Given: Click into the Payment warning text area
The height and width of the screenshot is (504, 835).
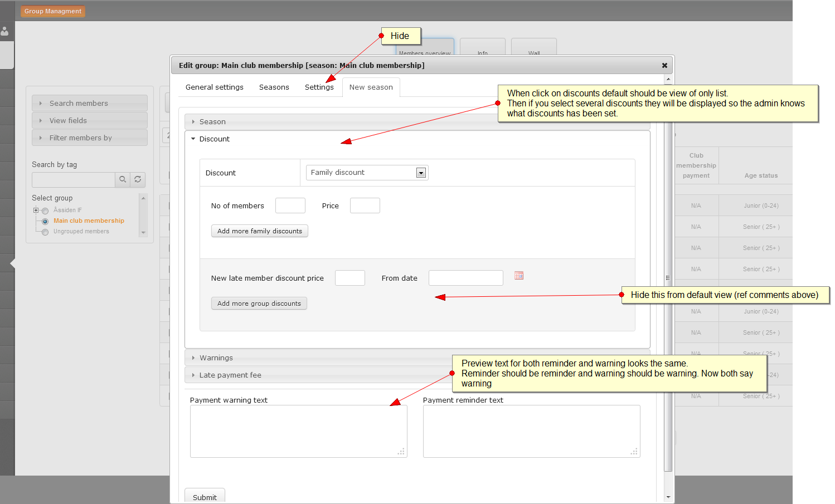Looking at the screenshot, I should pyautogui.click(x=299, y=432).
